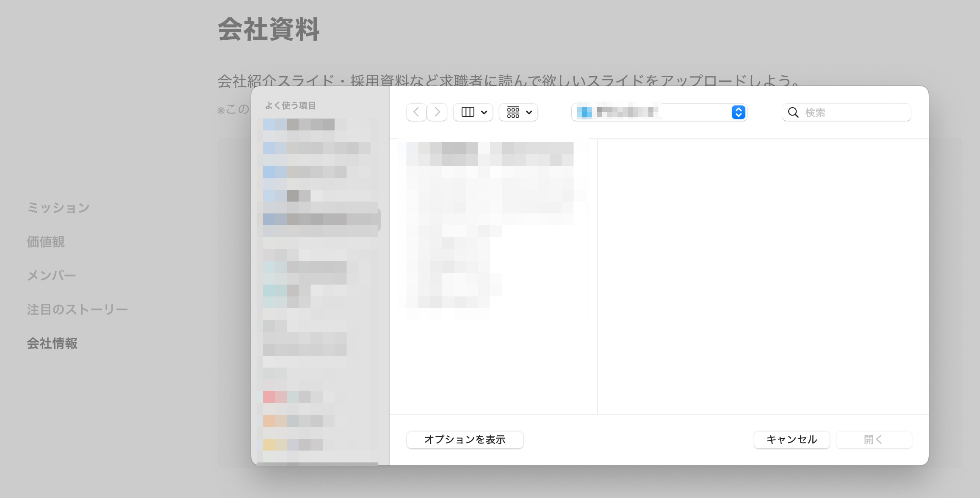Image resolution: width=980 pixels, height=498 pixels.
Task: Click the magnifying glass search icon
Action: 793,112
